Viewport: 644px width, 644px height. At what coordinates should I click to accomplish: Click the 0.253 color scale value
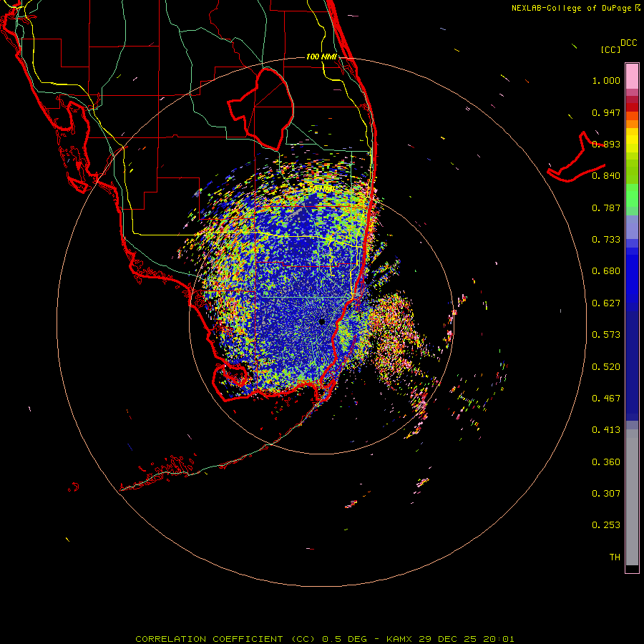606,525
